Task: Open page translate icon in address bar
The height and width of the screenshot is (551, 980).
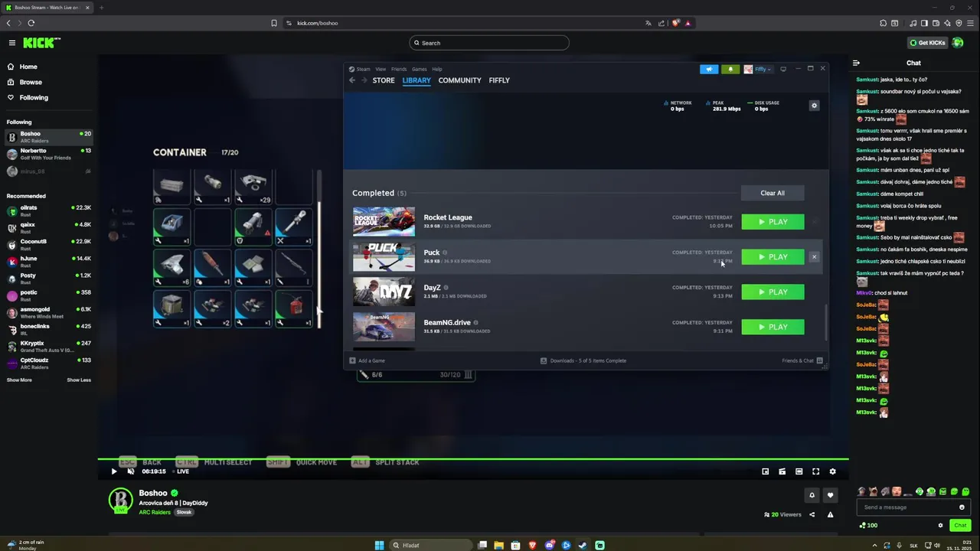Action: (x=648, y=23)
